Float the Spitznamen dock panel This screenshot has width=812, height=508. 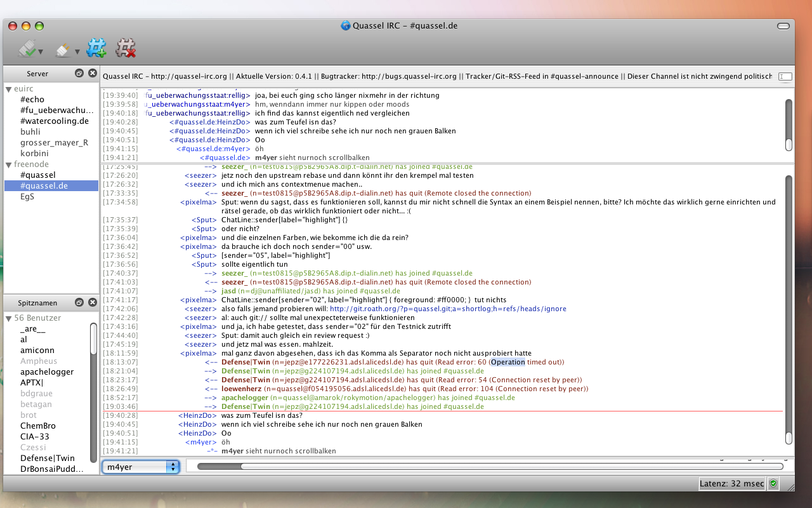pos(79,303)
